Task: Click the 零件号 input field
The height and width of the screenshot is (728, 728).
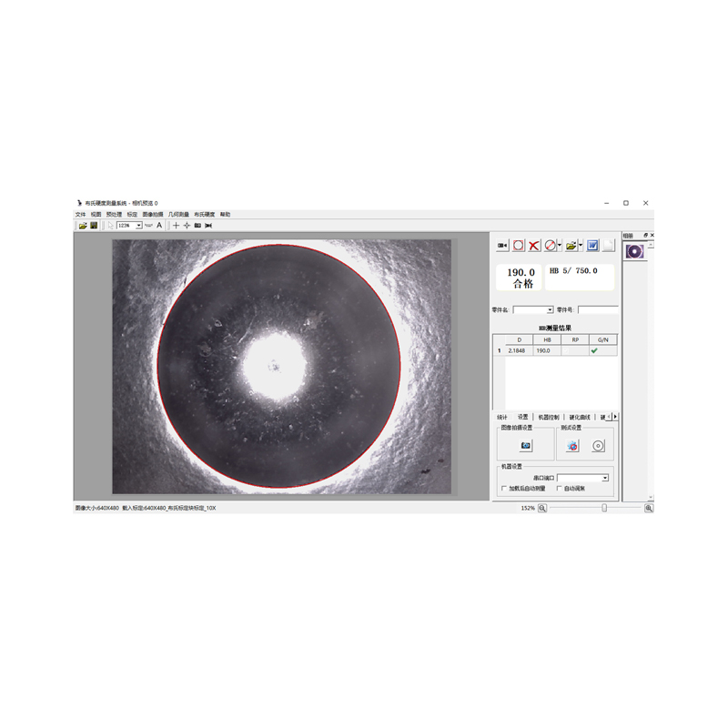Action: [599, 310]
